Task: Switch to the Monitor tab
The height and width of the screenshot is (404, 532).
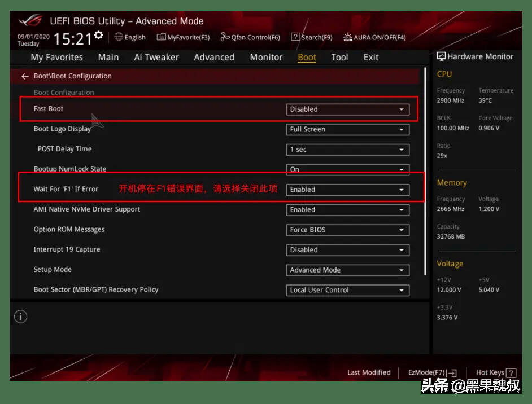Action: coord(266,58)
